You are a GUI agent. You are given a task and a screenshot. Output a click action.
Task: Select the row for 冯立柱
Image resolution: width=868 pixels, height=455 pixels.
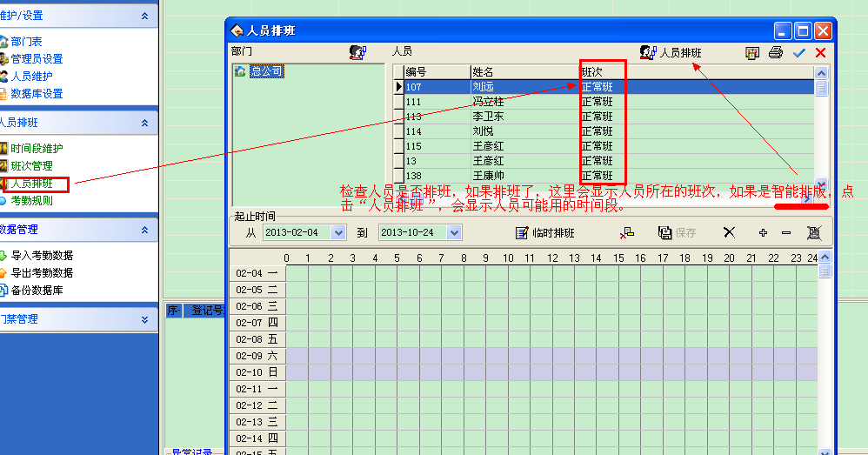pos(604,102)
